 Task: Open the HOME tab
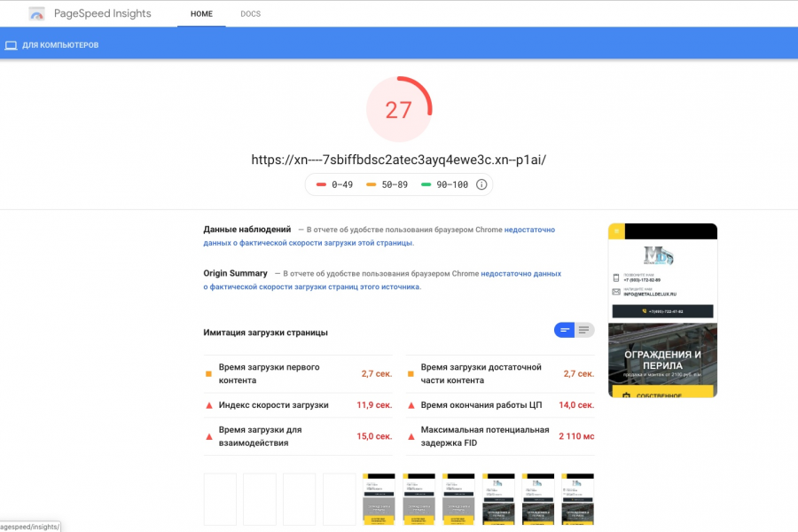201,14
